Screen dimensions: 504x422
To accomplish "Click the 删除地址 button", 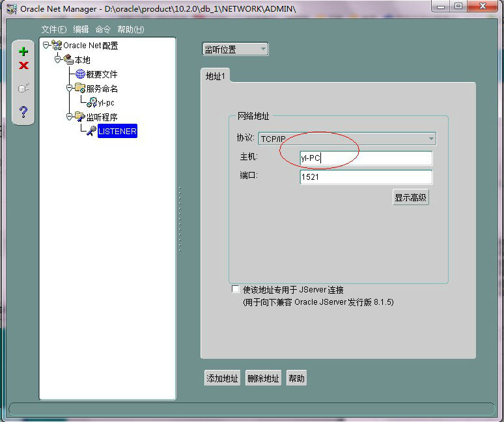I will click(x=263, y=378).
